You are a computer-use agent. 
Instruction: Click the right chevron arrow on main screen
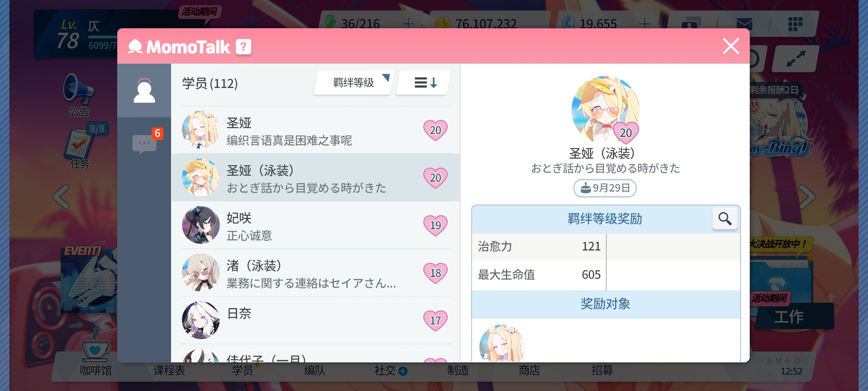click(x=807, y=197)
